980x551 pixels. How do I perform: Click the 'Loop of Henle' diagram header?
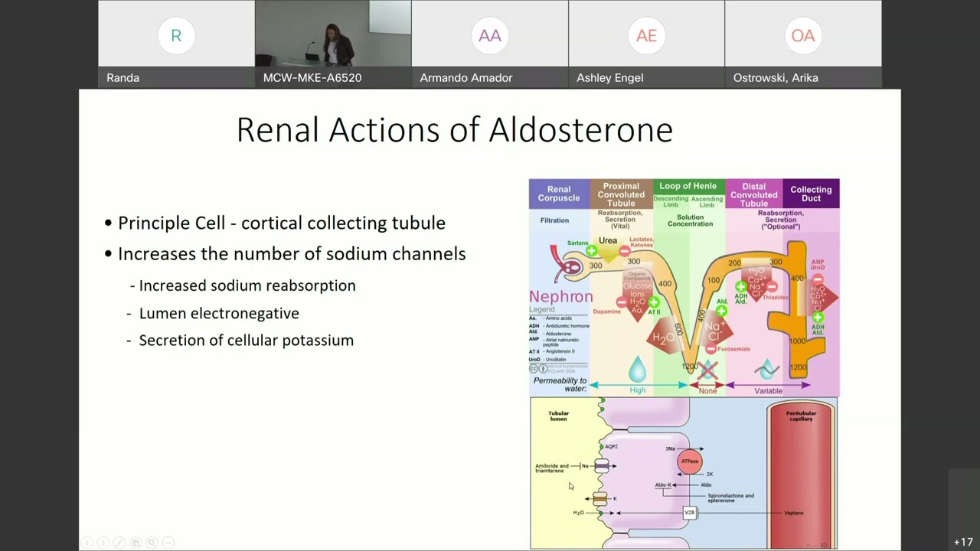click(688, 186)
